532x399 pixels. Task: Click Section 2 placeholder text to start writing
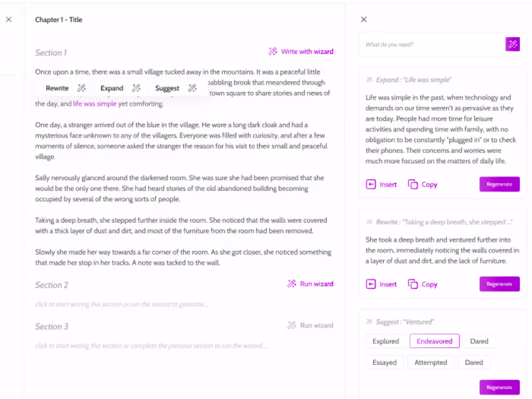(x=122, y=304)
